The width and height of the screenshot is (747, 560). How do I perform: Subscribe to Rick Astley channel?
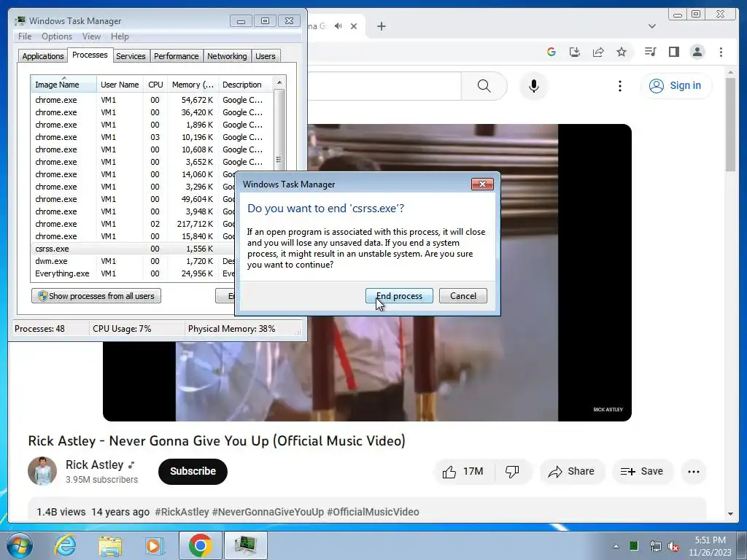click(193, 472)
